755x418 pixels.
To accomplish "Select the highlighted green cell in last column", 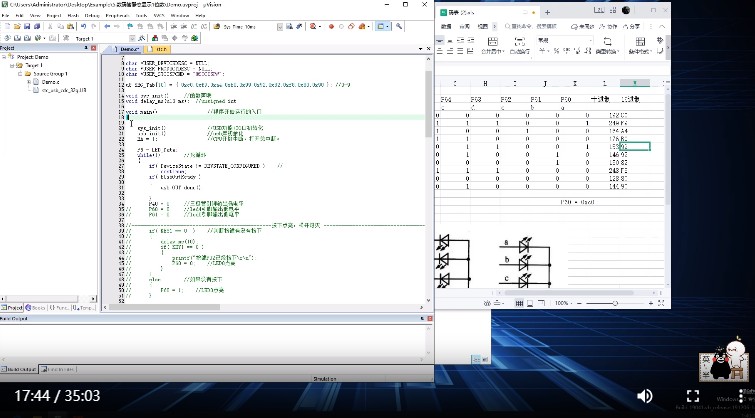I will click(635, 146).
